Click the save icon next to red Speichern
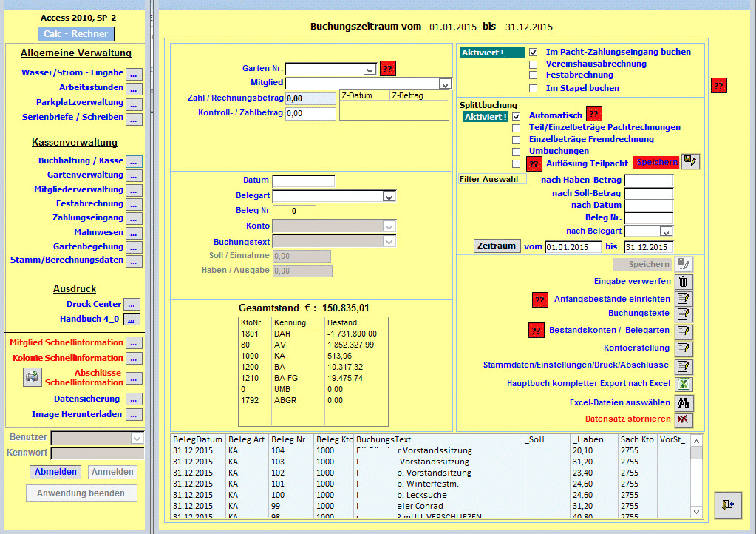This screenshot has width=756, height=534. tap(690, 161)
